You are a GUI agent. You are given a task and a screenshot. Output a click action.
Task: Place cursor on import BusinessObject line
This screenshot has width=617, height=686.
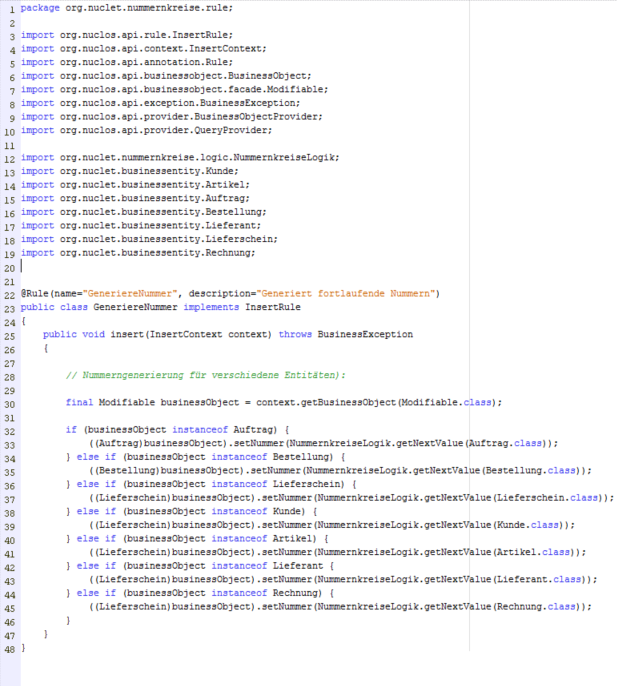tap(166, 76)
